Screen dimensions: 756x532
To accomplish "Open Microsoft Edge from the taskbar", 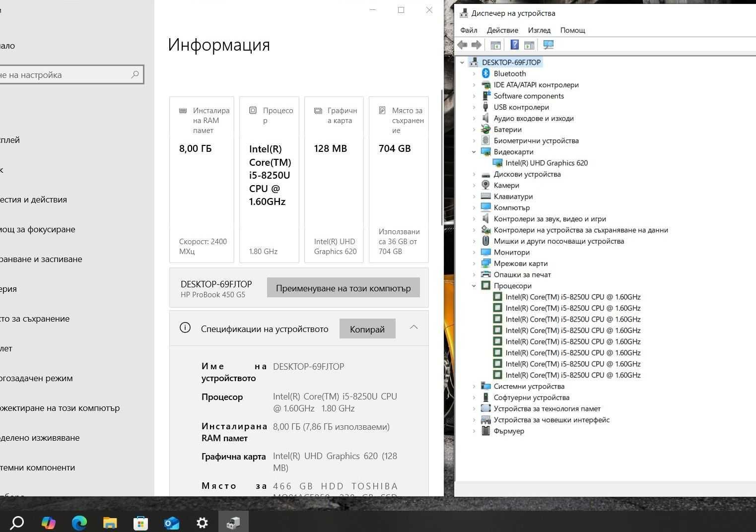I will [x=79, y=523].
